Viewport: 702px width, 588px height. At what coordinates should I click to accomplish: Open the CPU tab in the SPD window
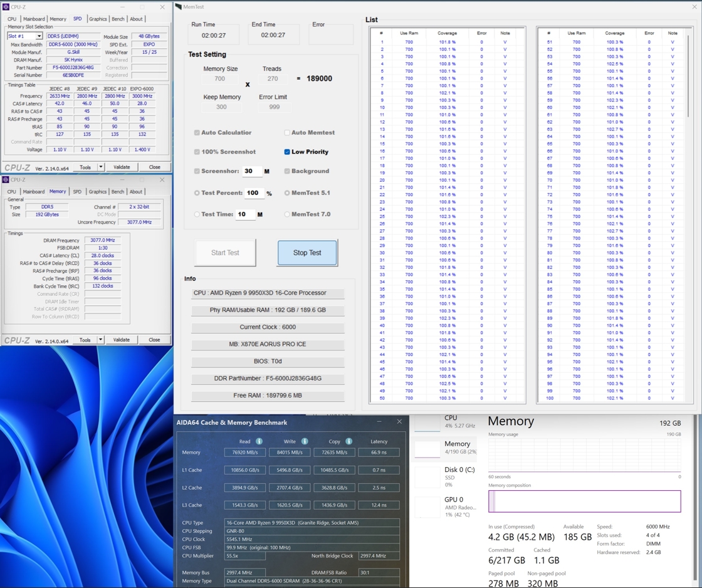click(12, 19)
